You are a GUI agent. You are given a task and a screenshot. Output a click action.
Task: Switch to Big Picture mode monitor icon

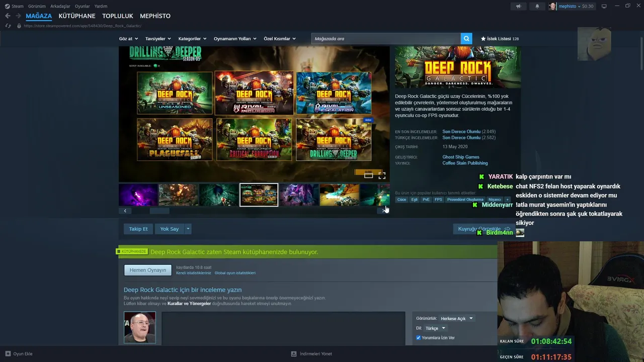[x=604, y=6]
